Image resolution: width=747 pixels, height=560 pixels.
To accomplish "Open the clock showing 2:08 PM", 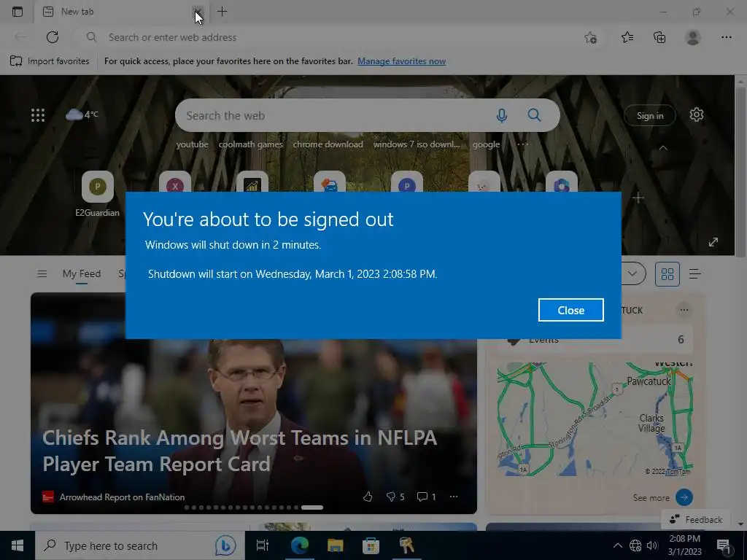I will point(684,545).
